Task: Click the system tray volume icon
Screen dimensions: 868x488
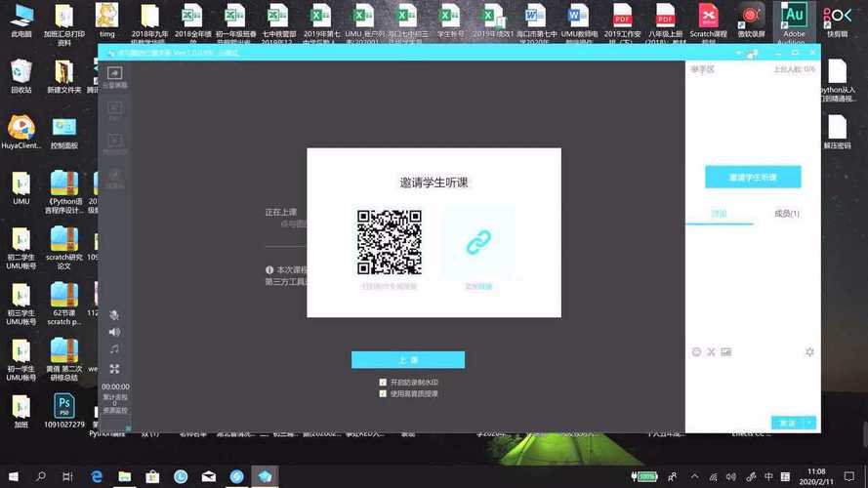Action: [x=731, y=476]
